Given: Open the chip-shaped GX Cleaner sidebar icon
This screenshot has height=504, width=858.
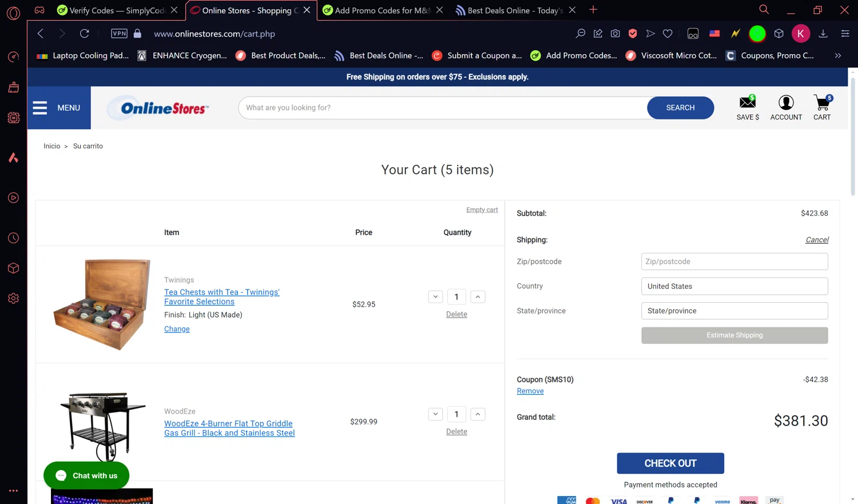Looking at the screenshot, I should coord(13,117).
